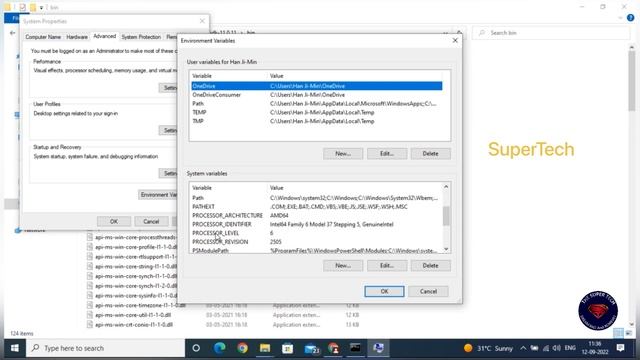Select PSModulePath system variable row
The height and width of the screenshot is (360, 640).
click(316, 250)
